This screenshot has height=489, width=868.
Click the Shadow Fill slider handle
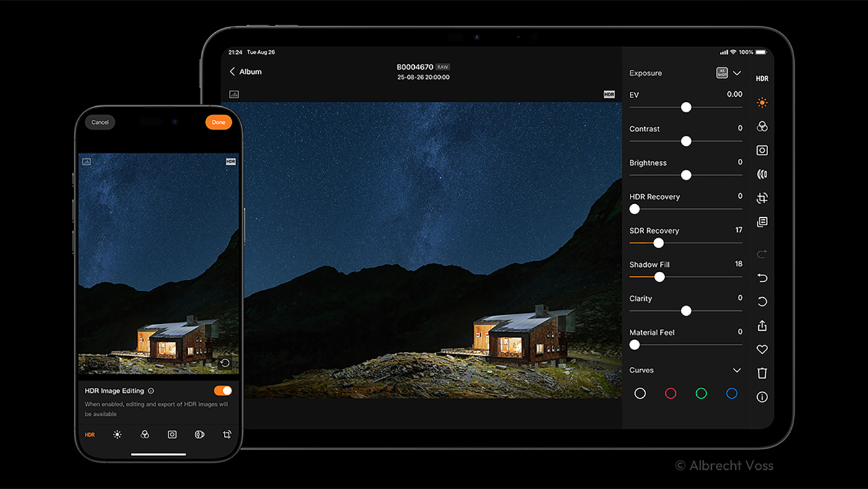(x=660, y=277)
